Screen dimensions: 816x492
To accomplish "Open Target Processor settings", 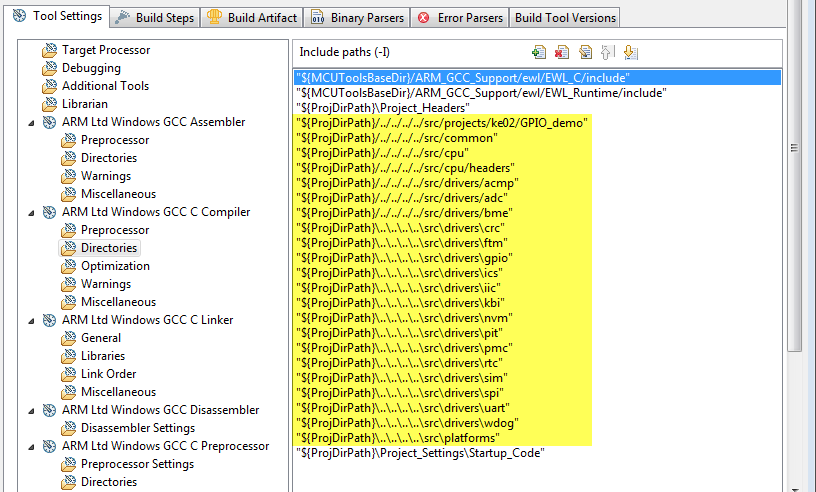I will 106,50.
